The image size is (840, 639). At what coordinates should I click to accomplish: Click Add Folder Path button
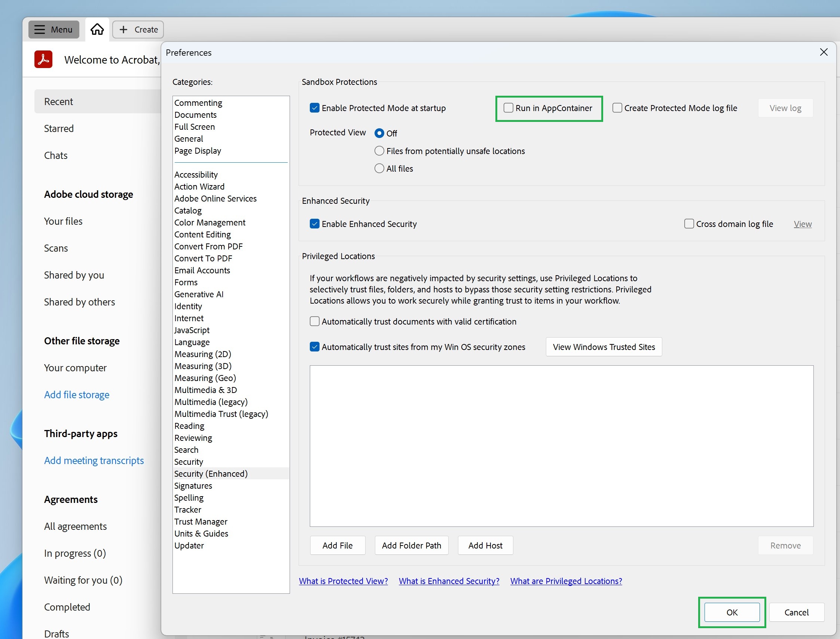coord(412,546)
